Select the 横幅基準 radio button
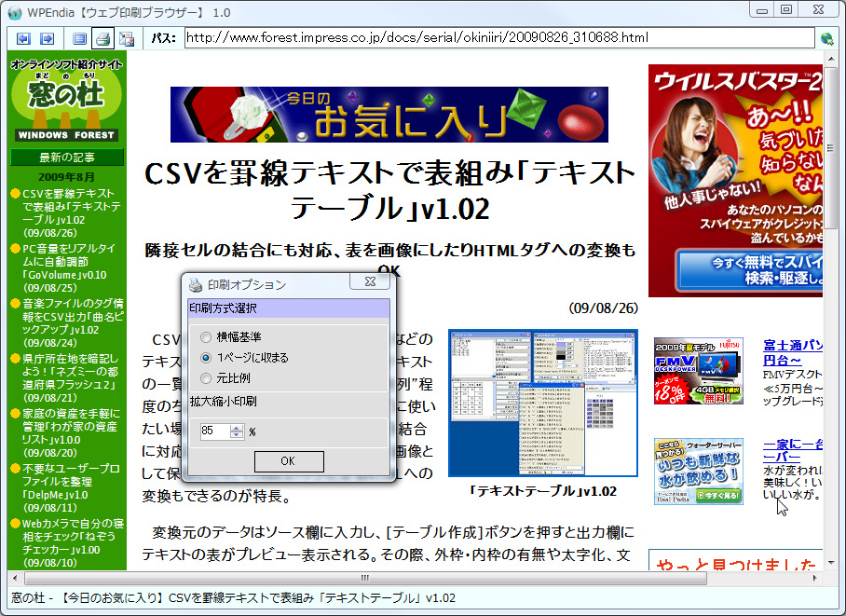846x616 pixels. tap(206, 337)
